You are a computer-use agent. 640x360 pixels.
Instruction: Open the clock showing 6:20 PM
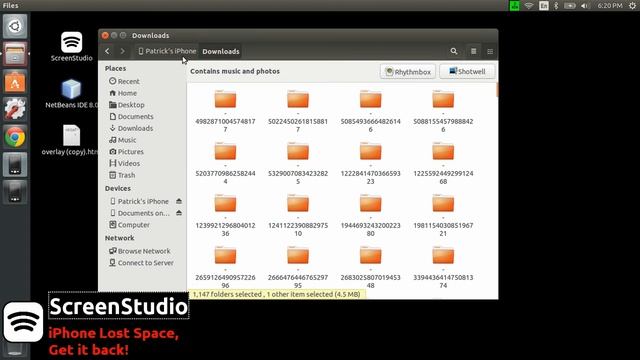610,5
